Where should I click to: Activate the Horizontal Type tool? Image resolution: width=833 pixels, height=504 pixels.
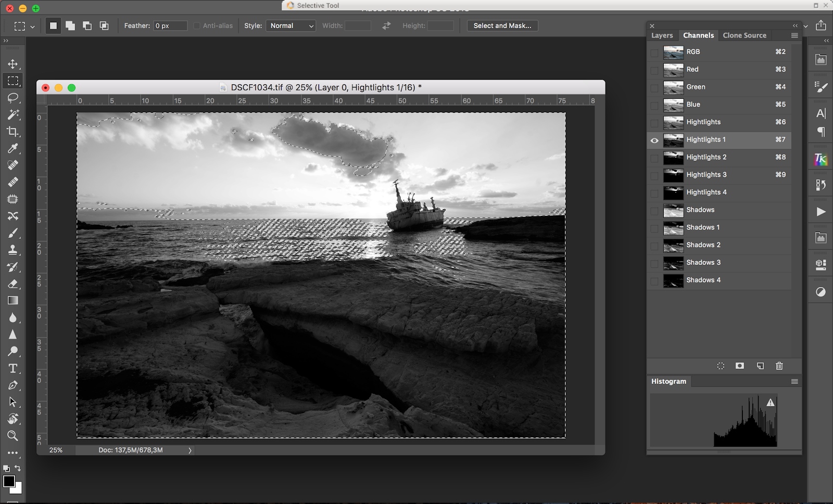pyautogui.click(x=13, y=368)
